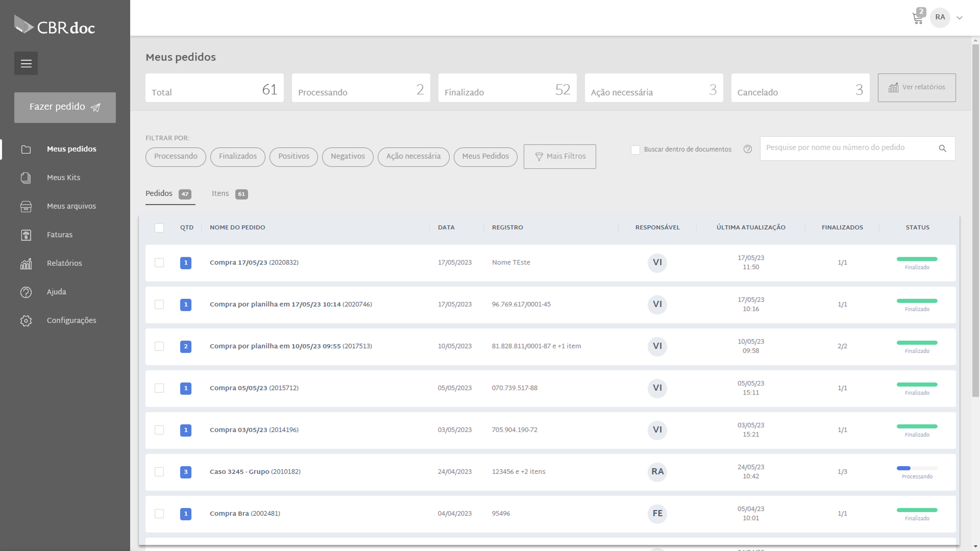The width and height of the screenshot is (980, 551).
Task: Expand the user account chevron
Action: pyautogui.click(x=960, y=18)
